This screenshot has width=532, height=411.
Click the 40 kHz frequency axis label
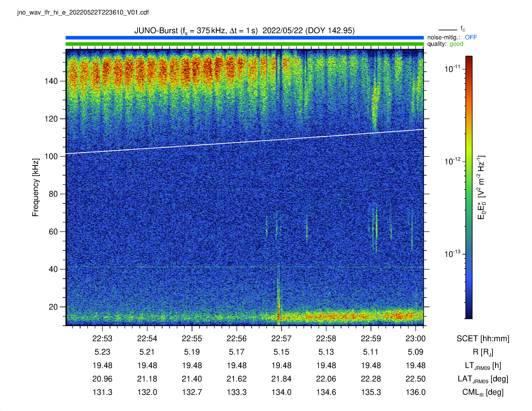pyautogui.click(x=53, y=269)
